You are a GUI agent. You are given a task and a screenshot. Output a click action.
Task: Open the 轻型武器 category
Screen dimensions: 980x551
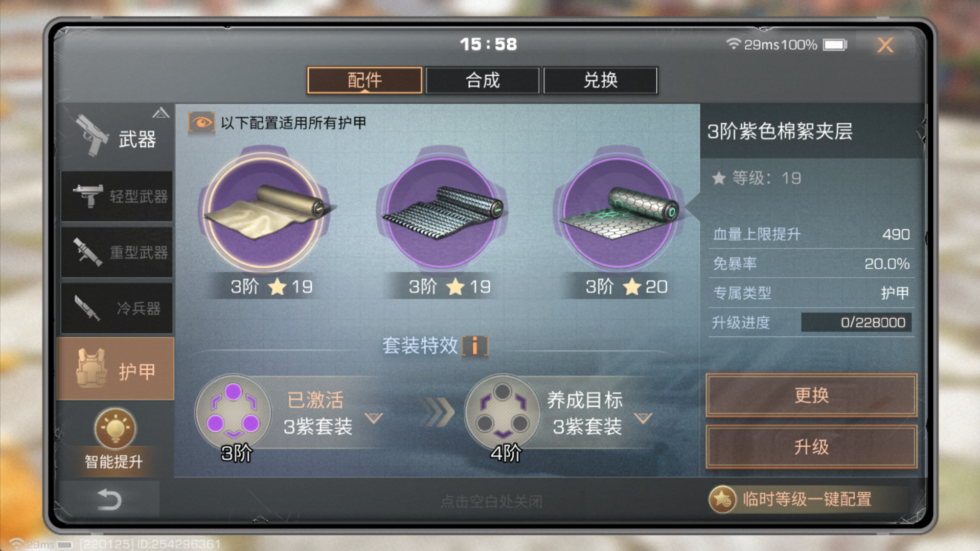pyautogui.click(x=117, y=196)
